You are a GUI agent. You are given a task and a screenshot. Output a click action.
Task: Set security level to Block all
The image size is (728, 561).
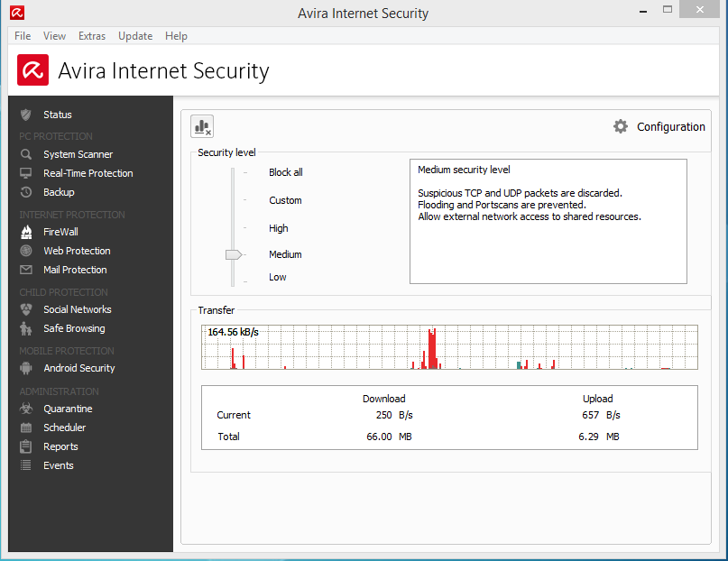285,172
